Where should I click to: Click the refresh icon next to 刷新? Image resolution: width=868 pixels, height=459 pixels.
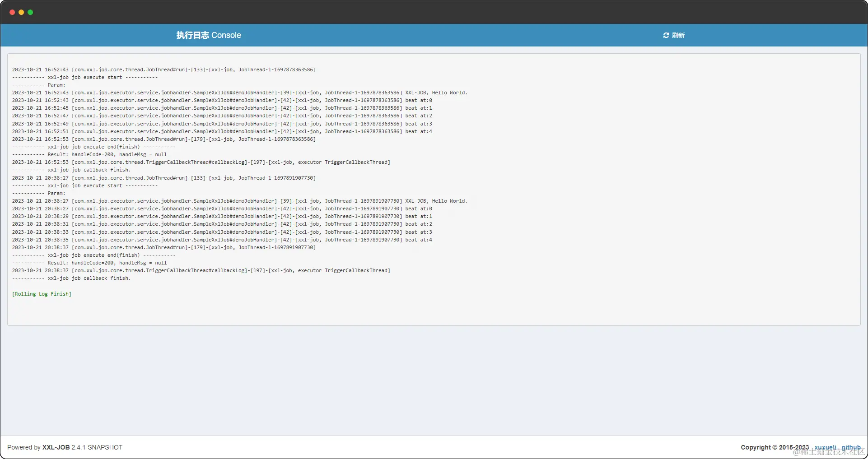coord(666,35)
